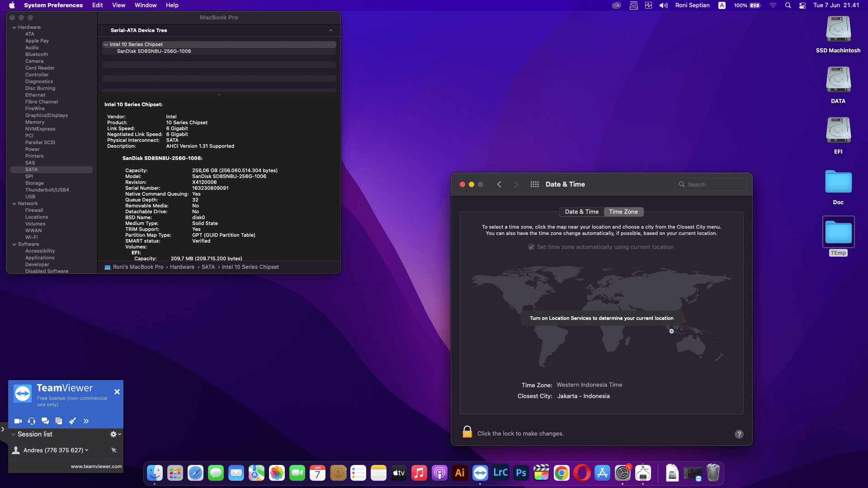Collapse the Serial-ATA Device Tree header chevron

pyautogui.click(x=330, y=30)
